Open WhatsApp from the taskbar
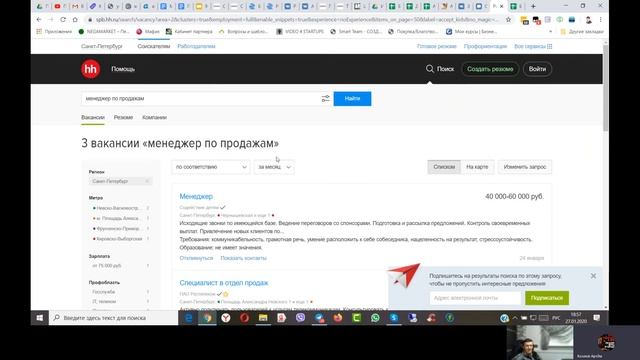Image resolution: width=640 pixels, height=360 pixels. point(375,318)
